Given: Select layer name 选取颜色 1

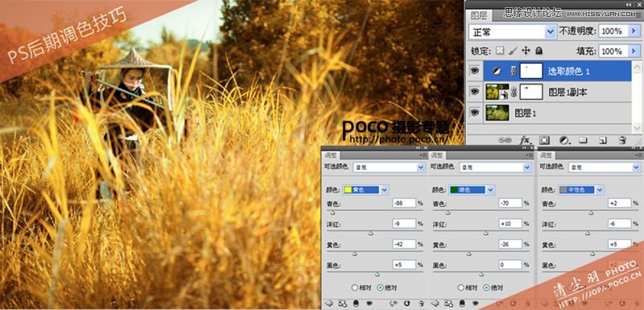Looking at the screenshot, I should point(568,72).
